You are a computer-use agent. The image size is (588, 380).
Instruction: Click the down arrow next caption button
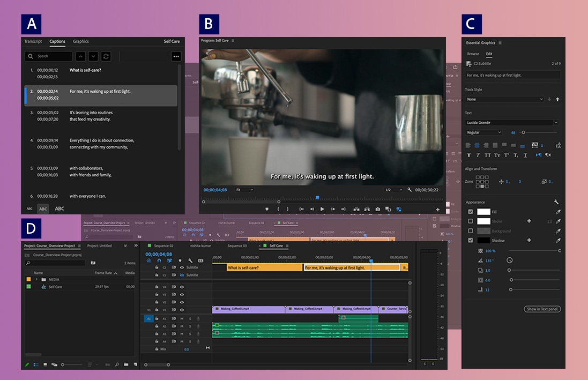[x=93, y=56]
